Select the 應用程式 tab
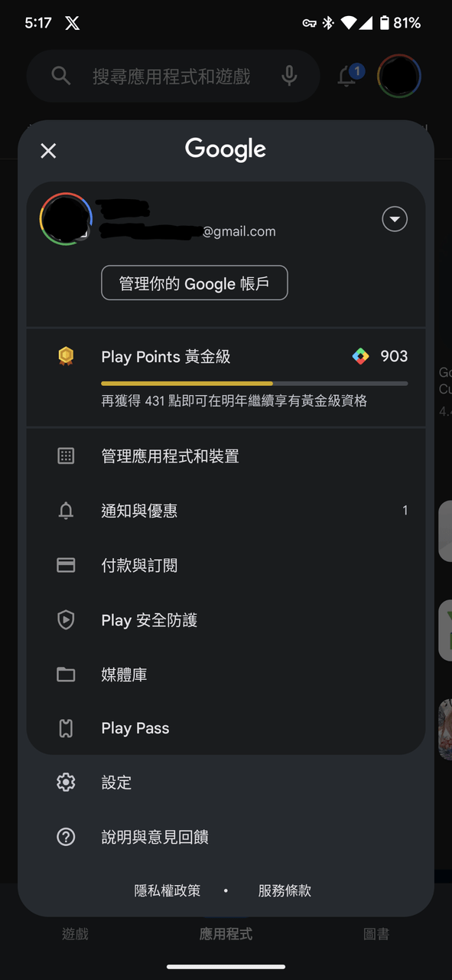This screenshot has width=452, height=980. (x=226, y=934)
